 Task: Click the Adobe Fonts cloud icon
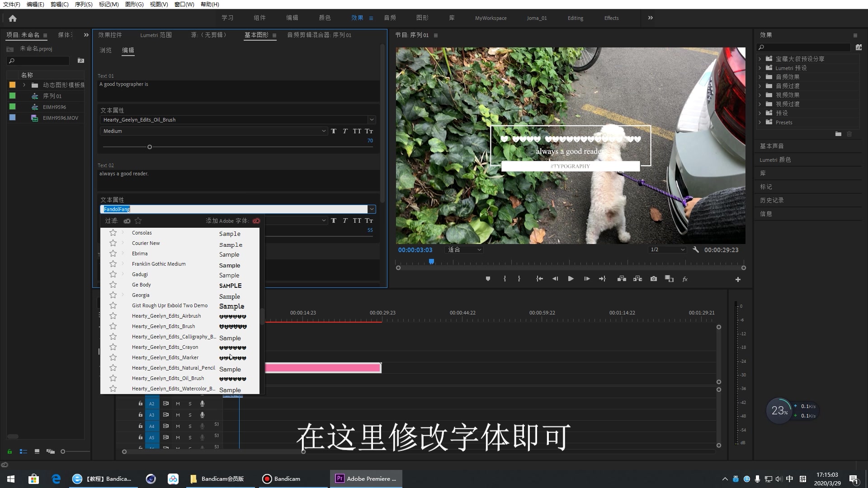[256, 221]
